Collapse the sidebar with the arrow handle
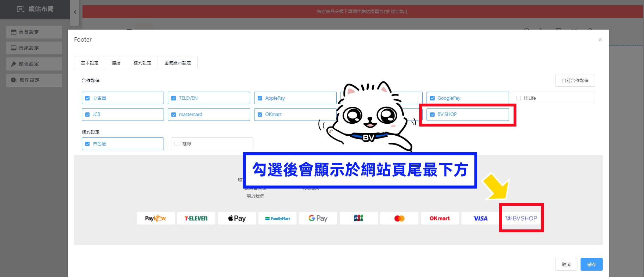Viewport: 644px width, 277px height. tap(75, 12)
